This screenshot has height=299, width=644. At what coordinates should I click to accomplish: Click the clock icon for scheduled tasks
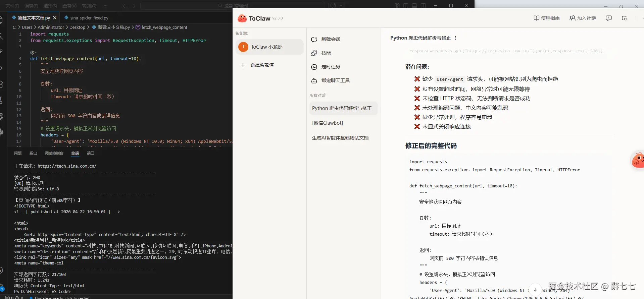point(314,67)
